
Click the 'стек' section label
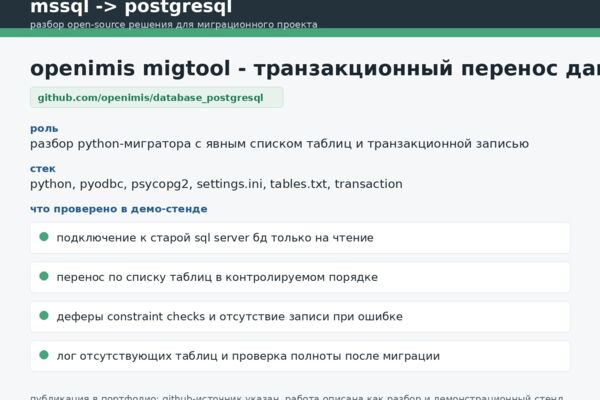click(x=43, y=168)
